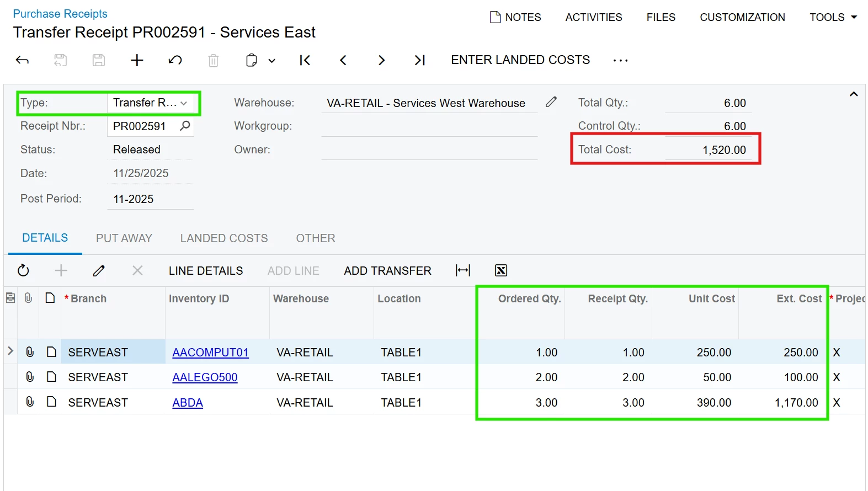Open ACTIVITIES menu
Screen dimensions: 868x491
point(594,17)
